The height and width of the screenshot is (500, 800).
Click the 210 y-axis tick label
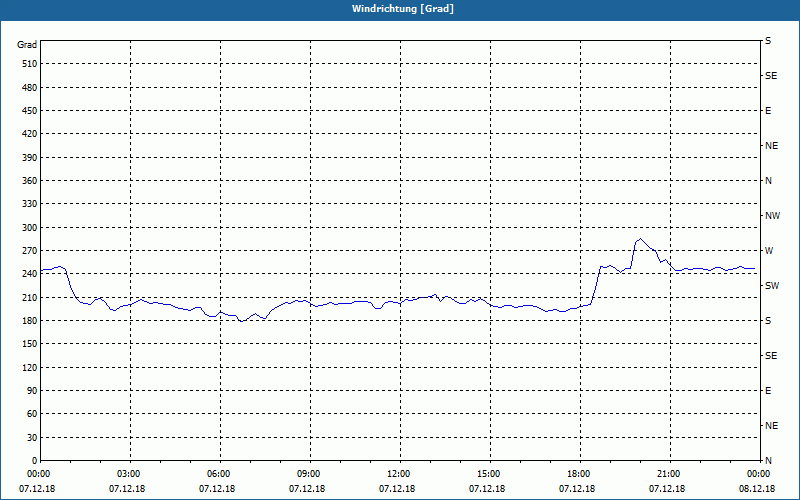(30, 297)
